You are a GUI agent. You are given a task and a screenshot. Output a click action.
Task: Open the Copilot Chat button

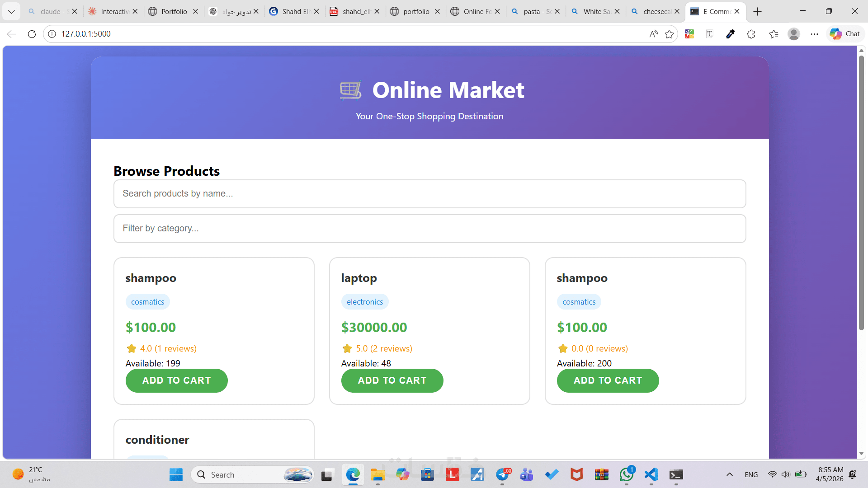tap(845, 34)
